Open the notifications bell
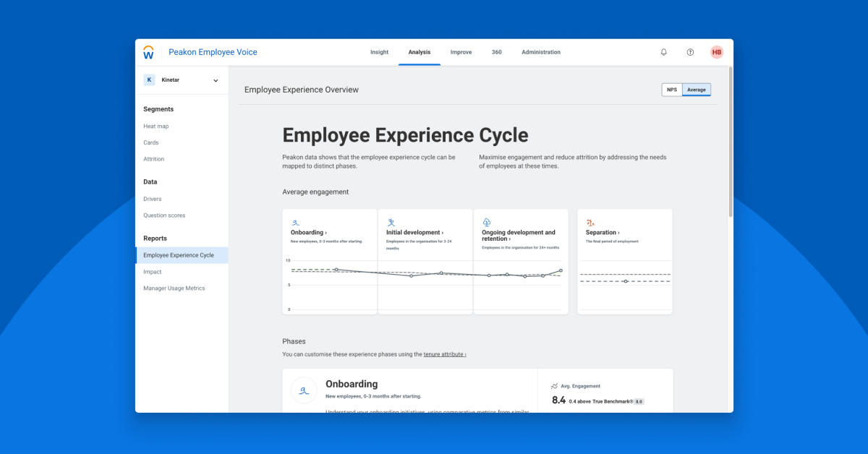This screenshot has width=868, height=454. coord(663,52)
